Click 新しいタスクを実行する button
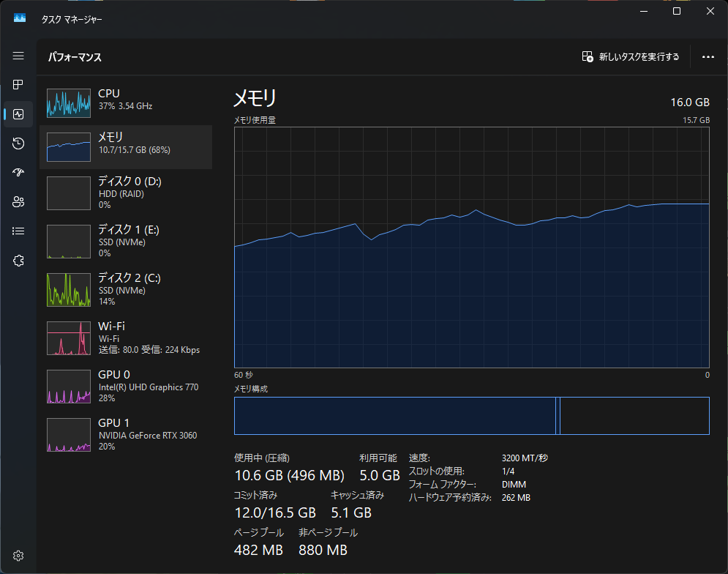 (631, 57)
